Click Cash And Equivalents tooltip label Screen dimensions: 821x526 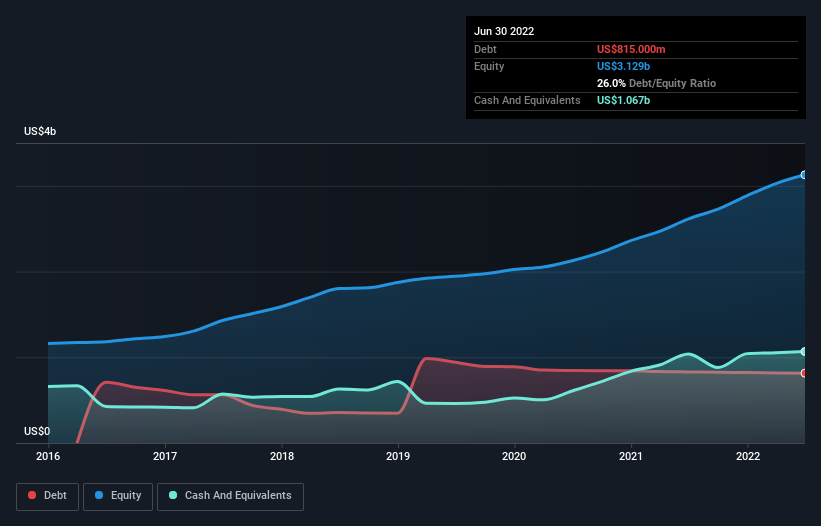point(527,100)
